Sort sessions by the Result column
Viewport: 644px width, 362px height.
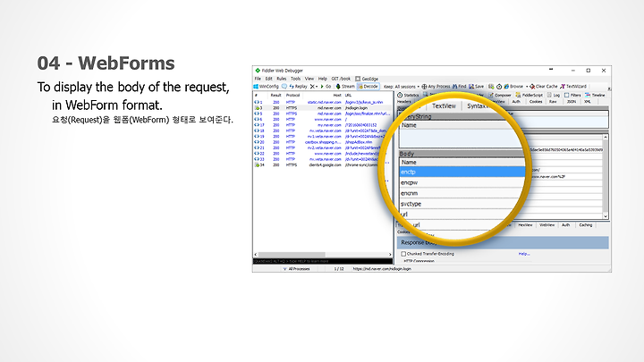(x=276, y=96)
